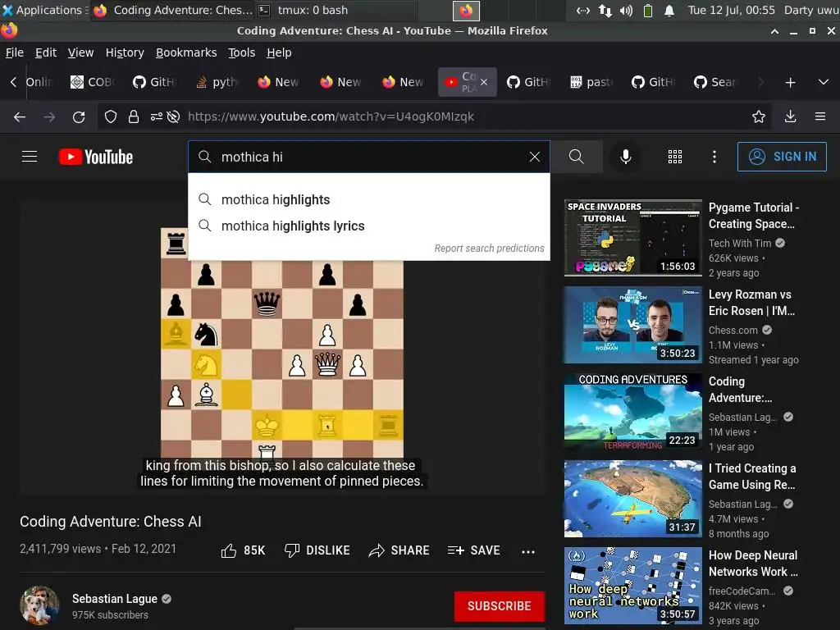The image size is (840, 630).
Task: Open a new tab with plus button
Action: tap(790, 82)
